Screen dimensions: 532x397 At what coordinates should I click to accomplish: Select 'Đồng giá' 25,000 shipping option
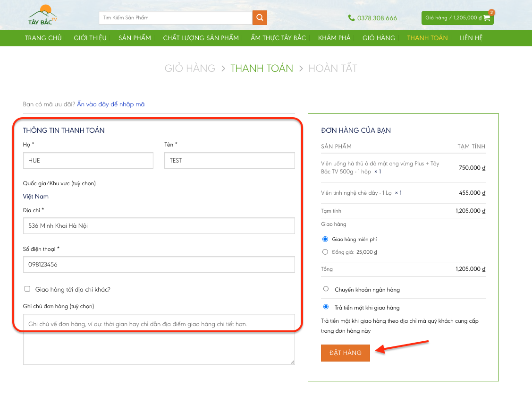(325, 252)
